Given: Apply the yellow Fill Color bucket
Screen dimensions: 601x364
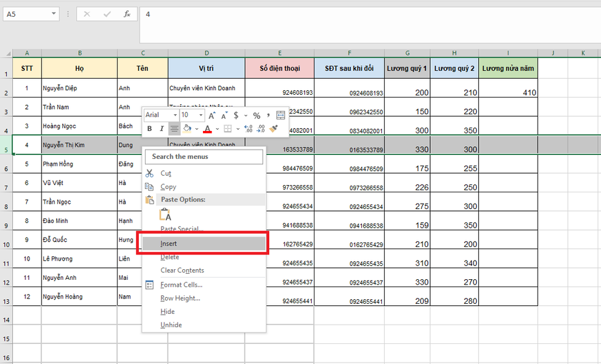Looking at the screenshot, I should 187,129.
